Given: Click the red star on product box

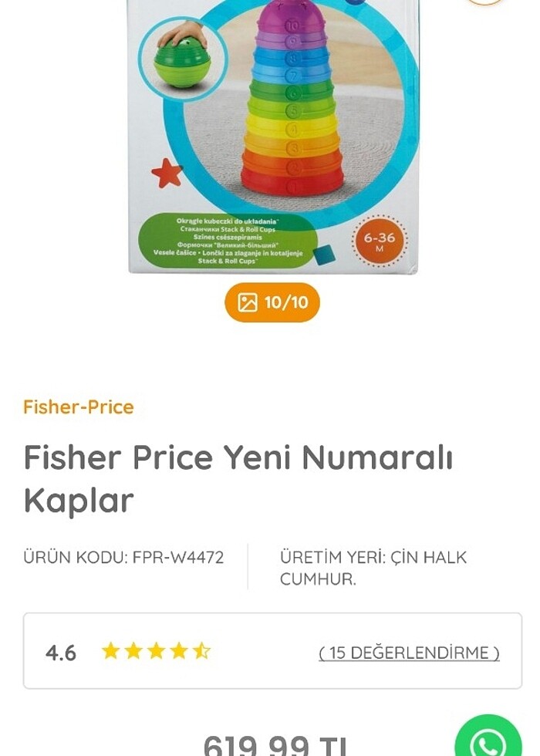Looking at the screenshot, I should (x=167, y=173).
